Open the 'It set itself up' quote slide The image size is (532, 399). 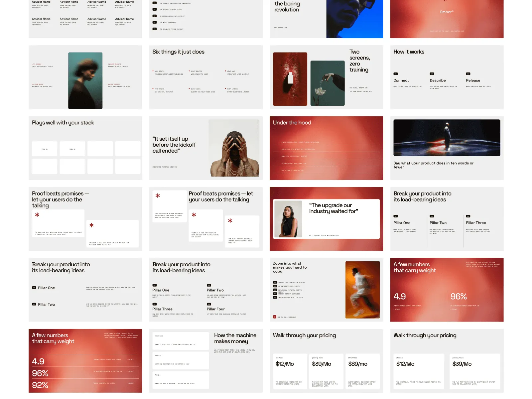pyautogui.click(x=206, y=148)
